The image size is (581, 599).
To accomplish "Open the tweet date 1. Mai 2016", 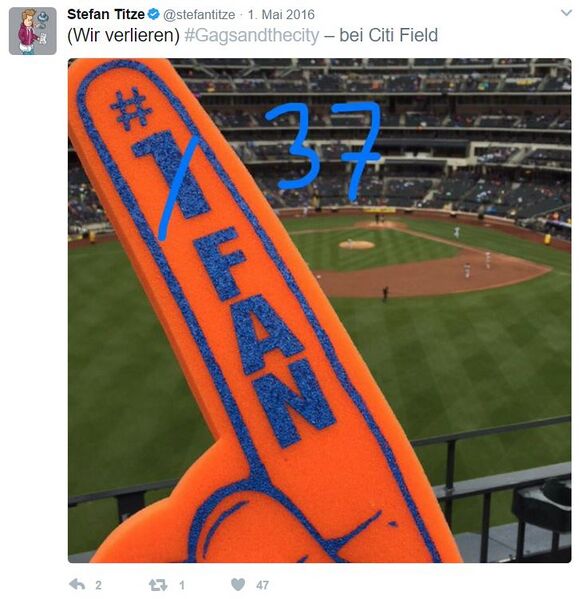I will tap(281, 15).
